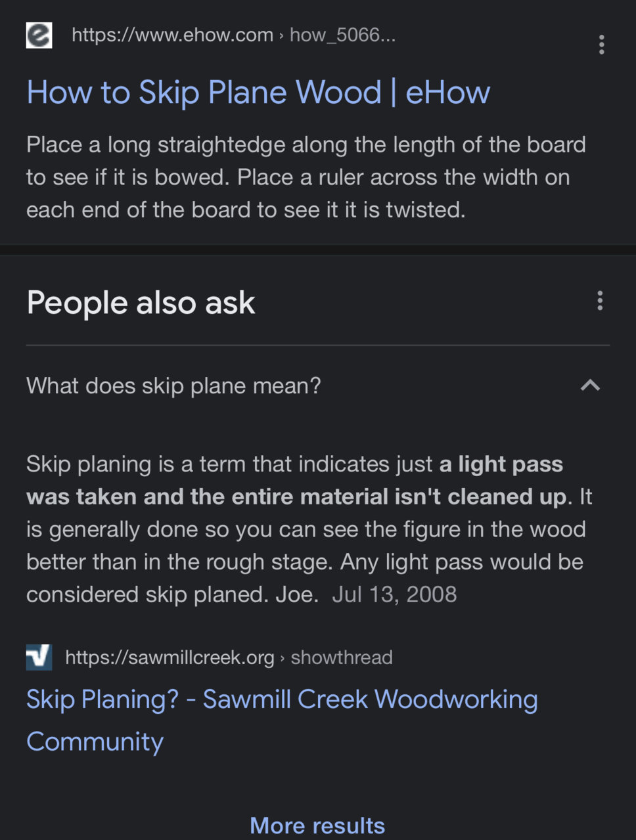Tap the https://sawmillcreek.org URL text
Image resolution: width=636 pixels, height=840 pixels.
tap(170, 657)
